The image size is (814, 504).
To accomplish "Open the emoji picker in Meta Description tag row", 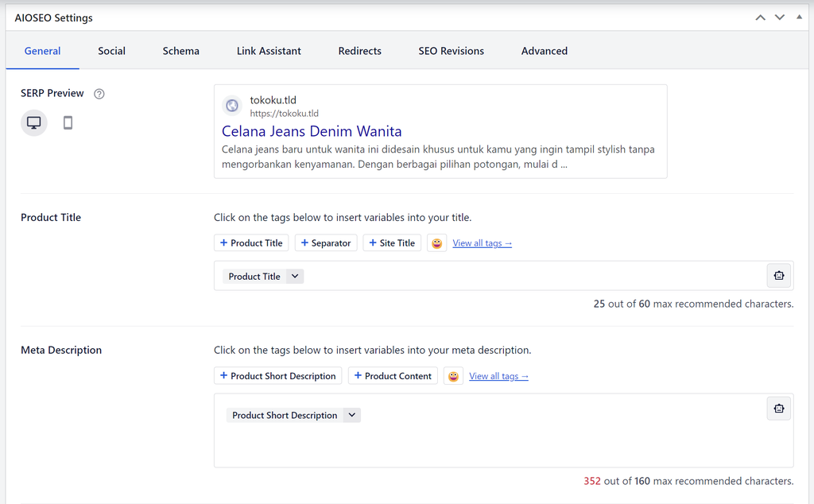I will click(x=452, y=375).
